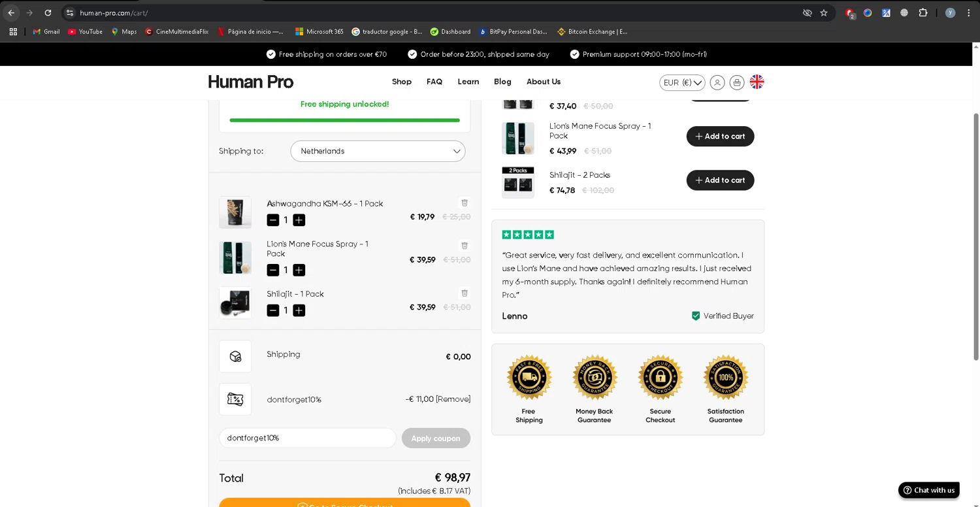Image resolution: width=980 pixels, height=507 pixels.
Task: Click the five-star rating icons
Action: click(528, 235)
